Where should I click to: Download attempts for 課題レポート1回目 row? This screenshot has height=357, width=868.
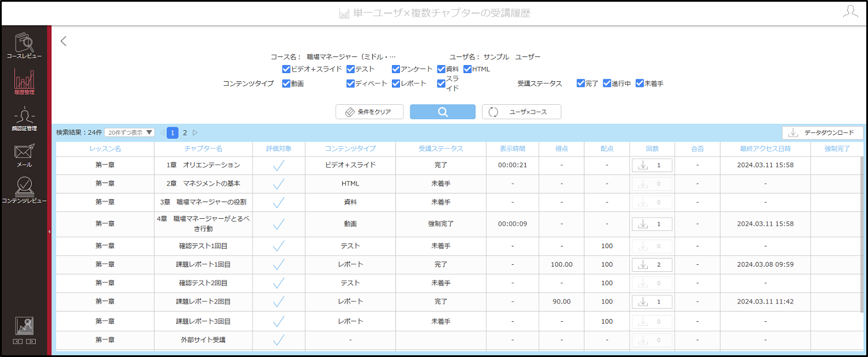click(x=652, y=265)
